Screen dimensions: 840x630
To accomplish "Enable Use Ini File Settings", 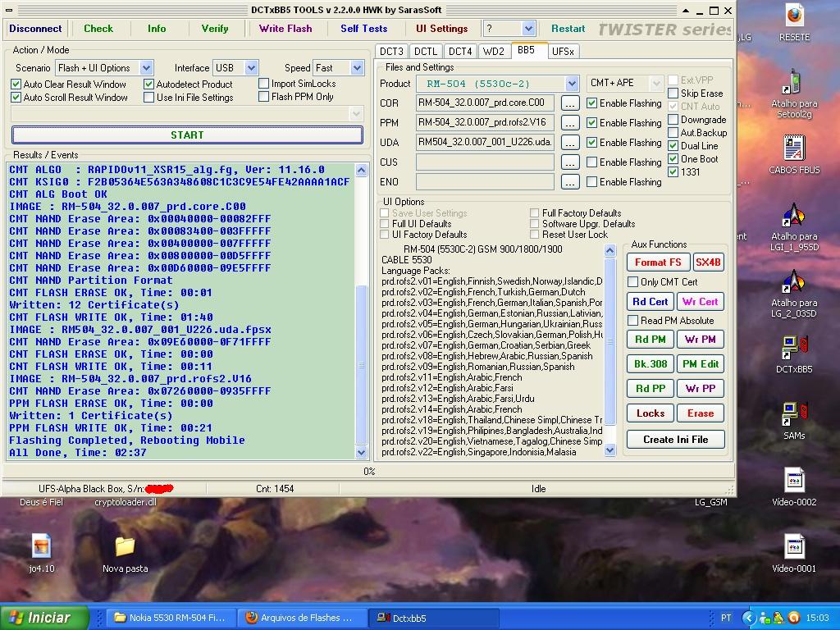I will [x=149, y=98].
